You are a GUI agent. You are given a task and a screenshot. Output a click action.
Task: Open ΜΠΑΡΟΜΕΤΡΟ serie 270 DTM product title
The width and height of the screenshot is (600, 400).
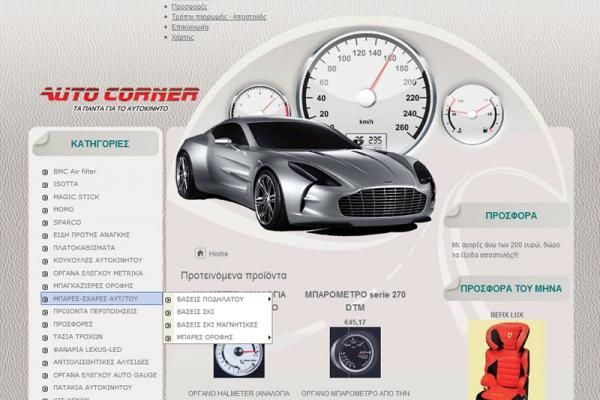tap(355, 301)
